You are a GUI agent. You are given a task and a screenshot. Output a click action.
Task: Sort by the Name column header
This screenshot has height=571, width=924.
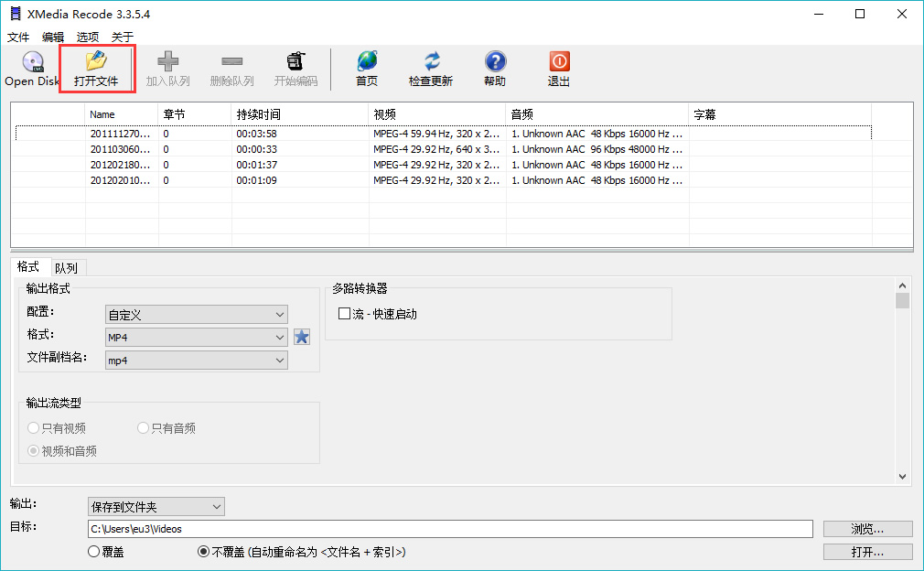coord(122,114)
